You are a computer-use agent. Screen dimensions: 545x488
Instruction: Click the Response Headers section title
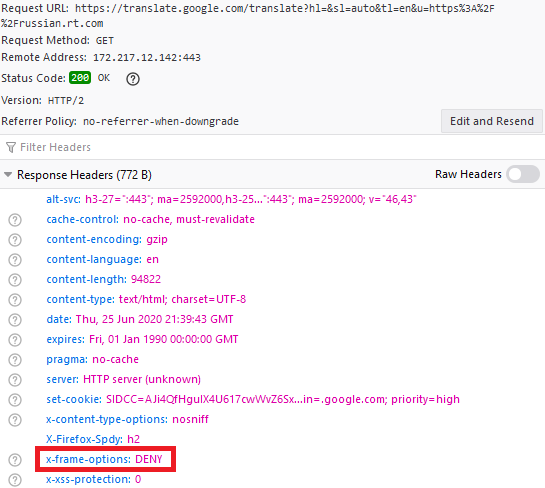click(x=84, y=174)
